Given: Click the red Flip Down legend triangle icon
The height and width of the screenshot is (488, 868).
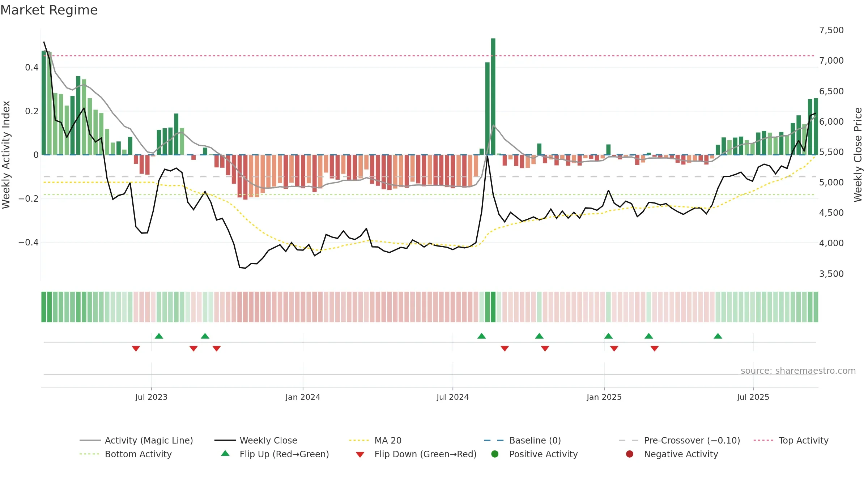Looking at the screenshot, I should click(x=360, y=455).
